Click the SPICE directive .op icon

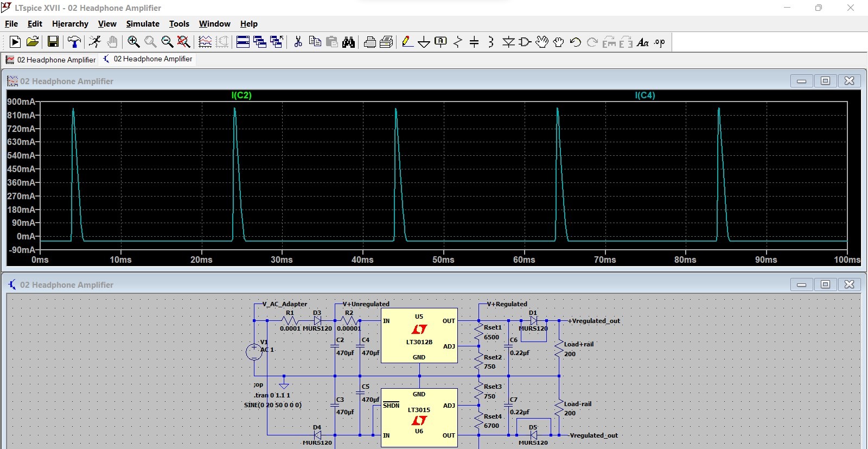tap(660, 42)
